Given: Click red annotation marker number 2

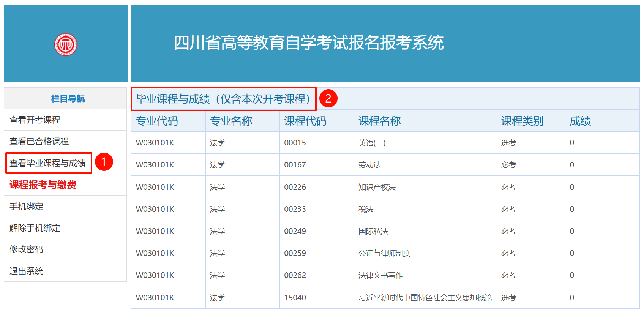Looking at the screenshot, I should [x=328, y=99].
